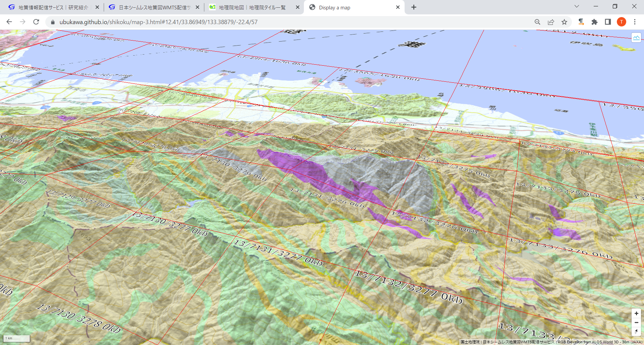
Task: Close the Display a map tab
Action: point(398,7)
